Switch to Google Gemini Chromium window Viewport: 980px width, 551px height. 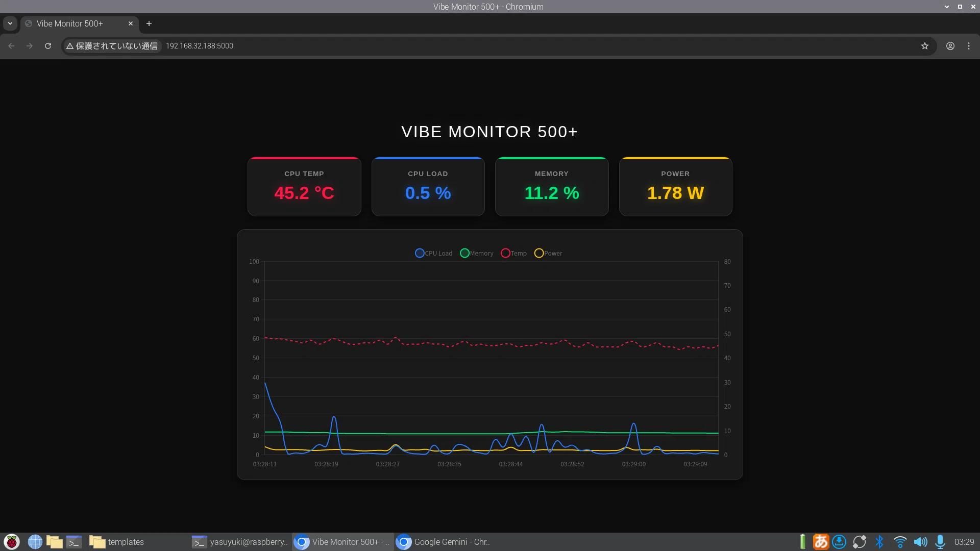pos(444,542)
